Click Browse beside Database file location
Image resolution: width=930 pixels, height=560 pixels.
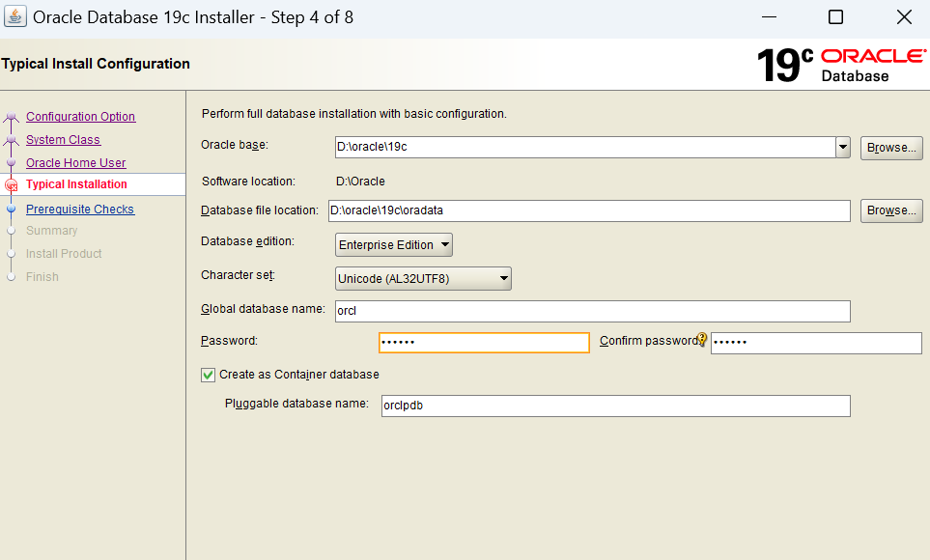tap(890, 210)
